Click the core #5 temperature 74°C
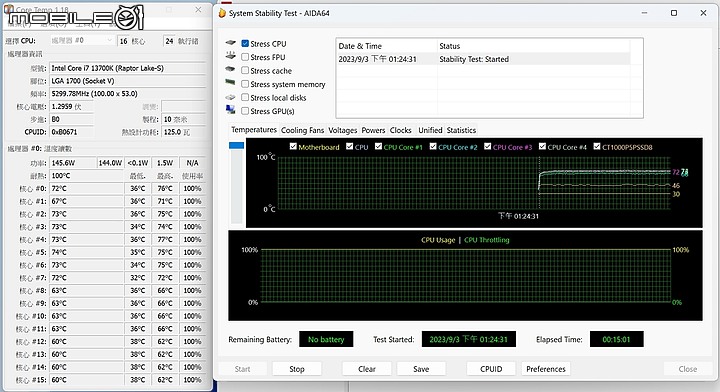 pyautogui.click(x=86, y=252)
